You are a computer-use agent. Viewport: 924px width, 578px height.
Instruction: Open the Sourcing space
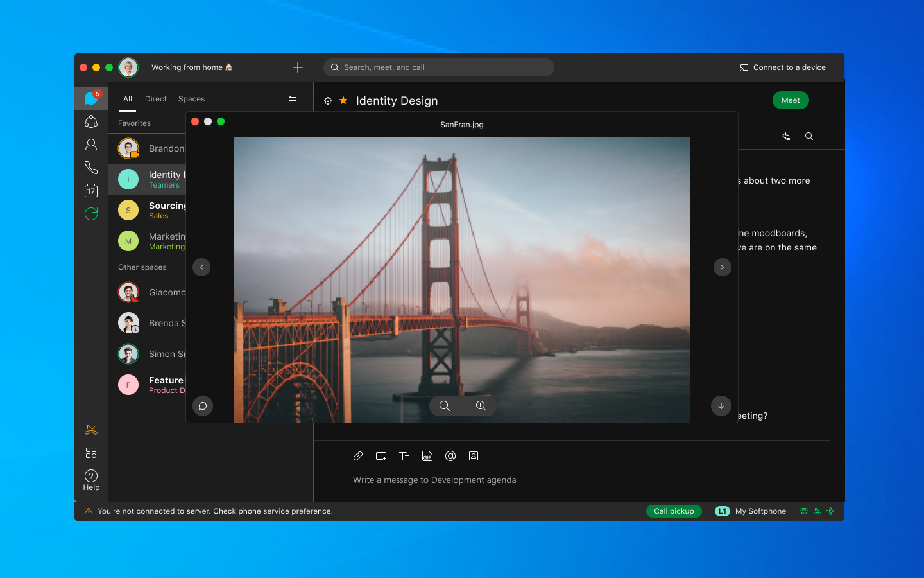pyautogui.click(x=148, y=210)
